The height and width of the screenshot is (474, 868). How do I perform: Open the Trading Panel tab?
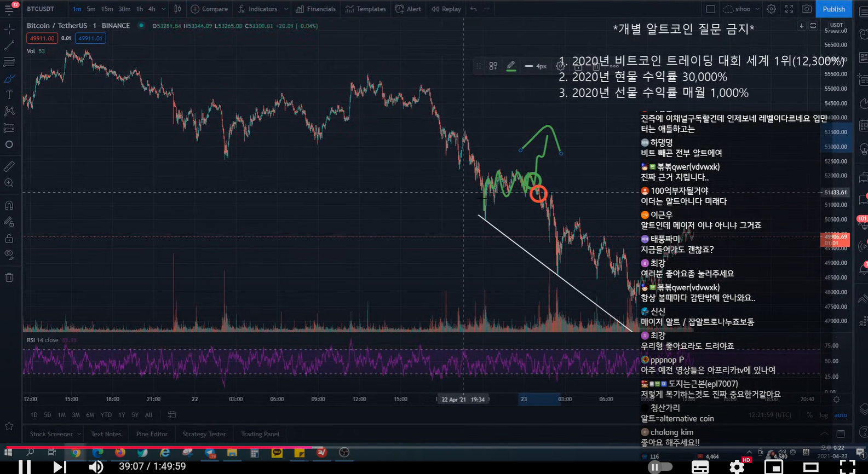pos(260,434)
